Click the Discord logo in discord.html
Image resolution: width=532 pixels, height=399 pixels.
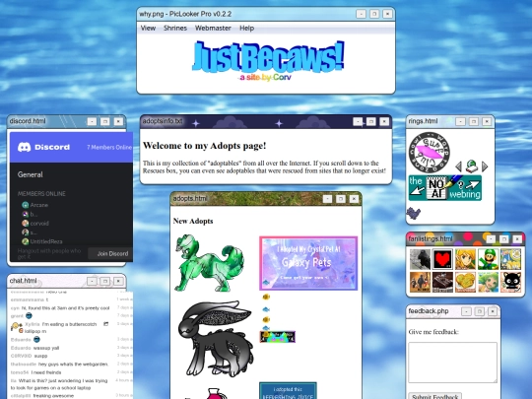click(x=43, y=147)
